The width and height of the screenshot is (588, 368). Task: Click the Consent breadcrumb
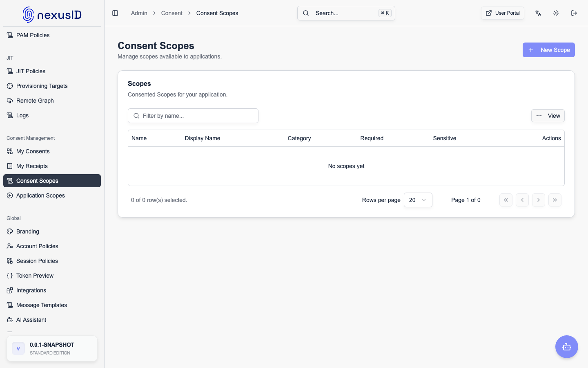(172, 13)
